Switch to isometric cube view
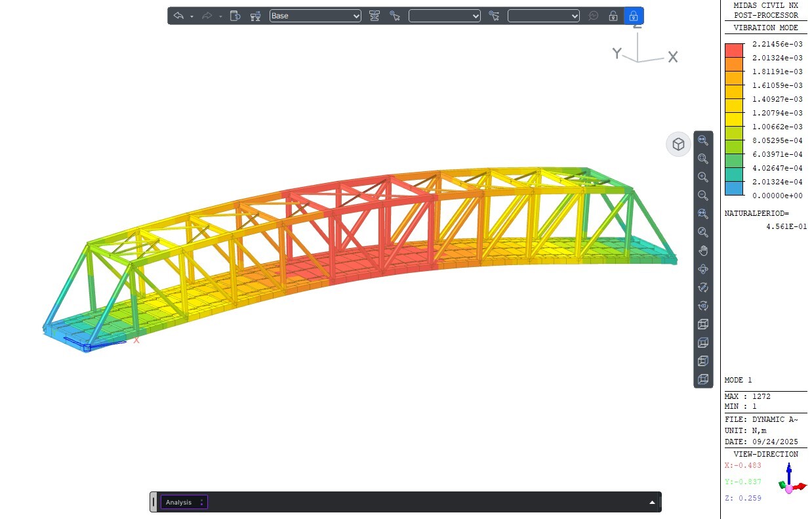This screenshot has height=519, width=812. coord(703,324)
